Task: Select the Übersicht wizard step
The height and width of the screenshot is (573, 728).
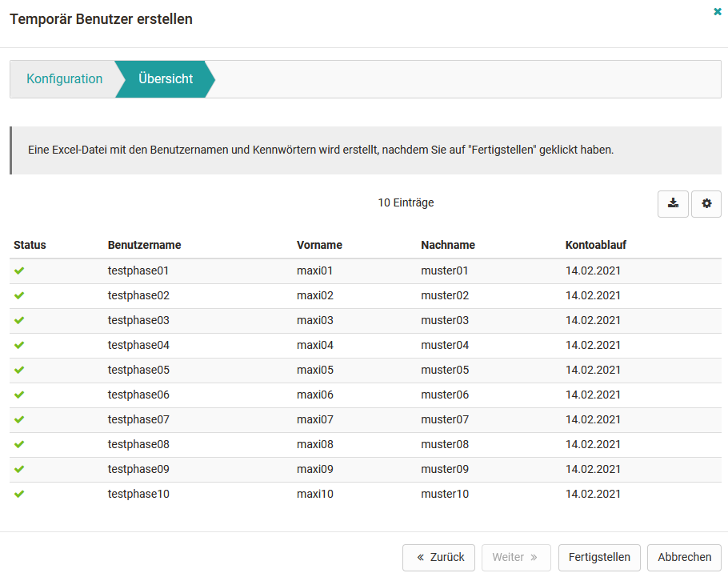Action: click(165, 79)
